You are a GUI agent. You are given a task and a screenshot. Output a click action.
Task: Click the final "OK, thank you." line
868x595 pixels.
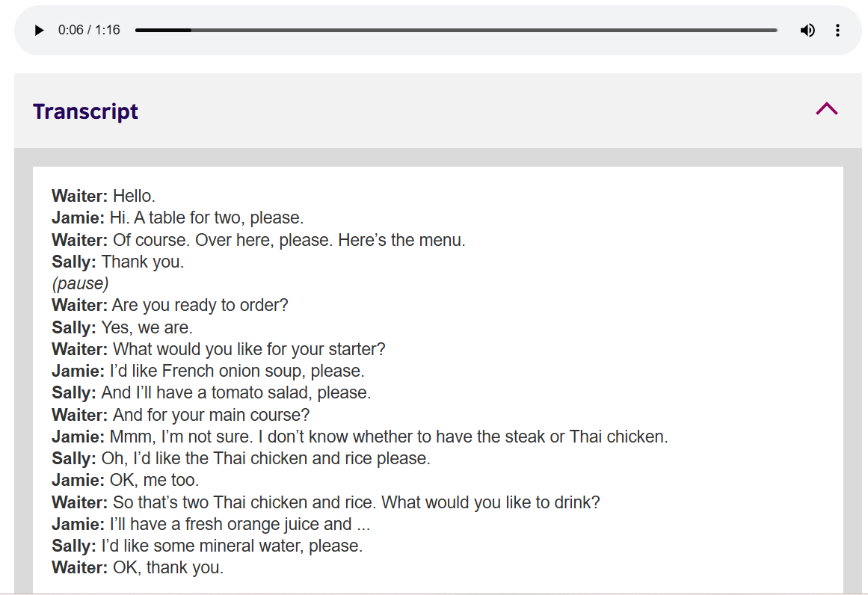[138, 567]
